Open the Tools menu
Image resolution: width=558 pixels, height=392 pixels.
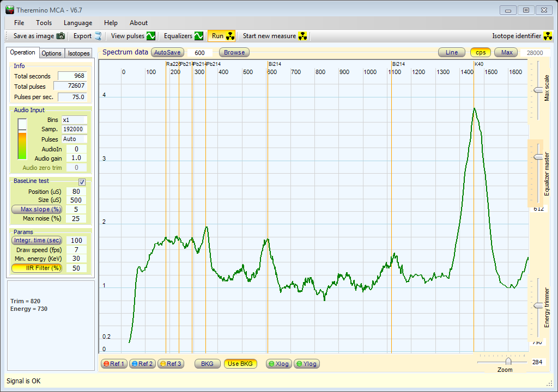pos(44,23)
